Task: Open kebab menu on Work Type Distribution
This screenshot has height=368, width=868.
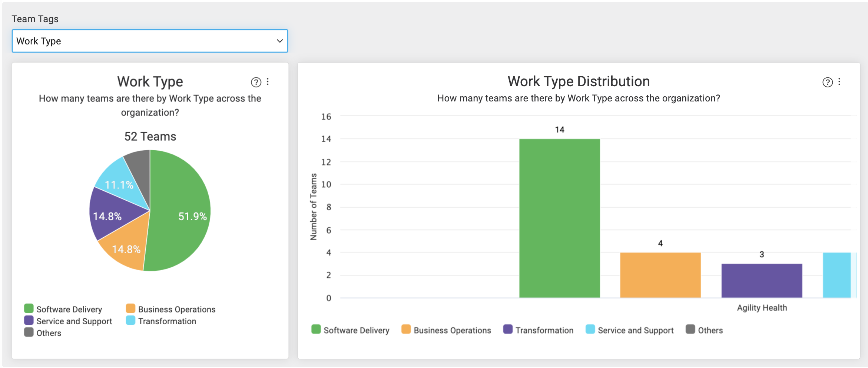Action: coord(839,82)
